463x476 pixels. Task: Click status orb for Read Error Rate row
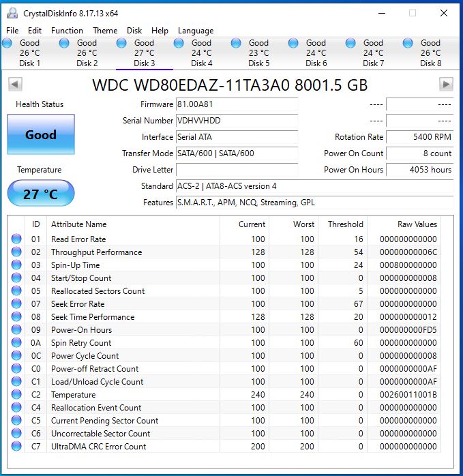pos(16,239)
